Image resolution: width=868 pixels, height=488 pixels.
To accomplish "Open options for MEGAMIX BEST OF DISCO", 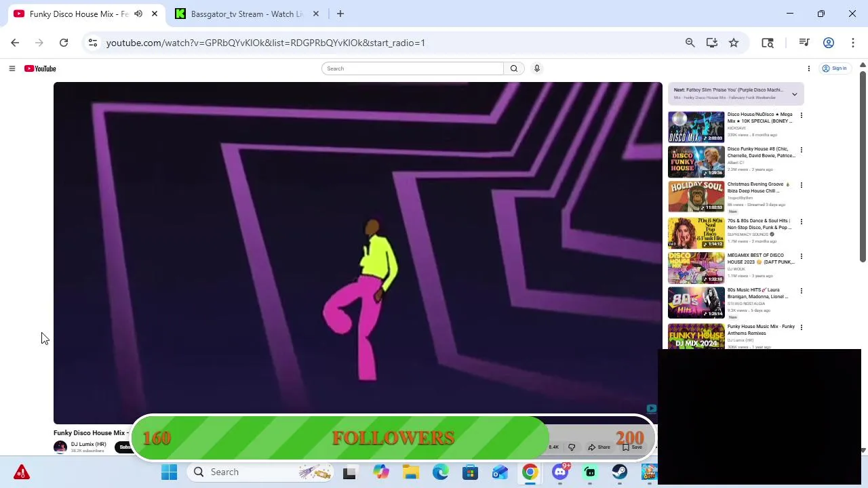I will (801, 256).
